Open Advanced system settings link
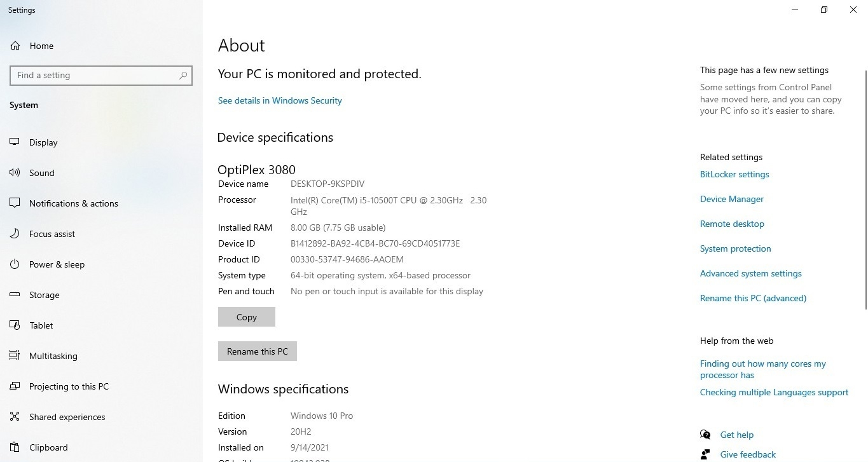868x462 pixels. 750,273
